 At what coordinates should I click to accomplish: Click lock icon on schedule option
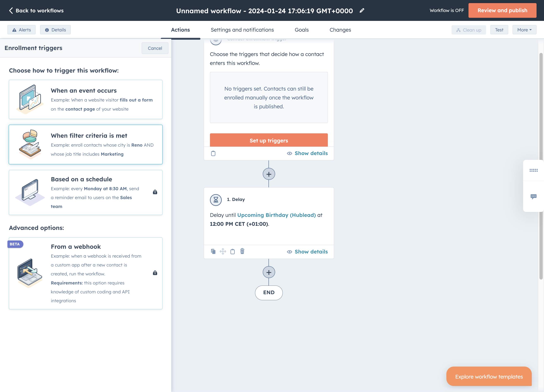[155, 192]
